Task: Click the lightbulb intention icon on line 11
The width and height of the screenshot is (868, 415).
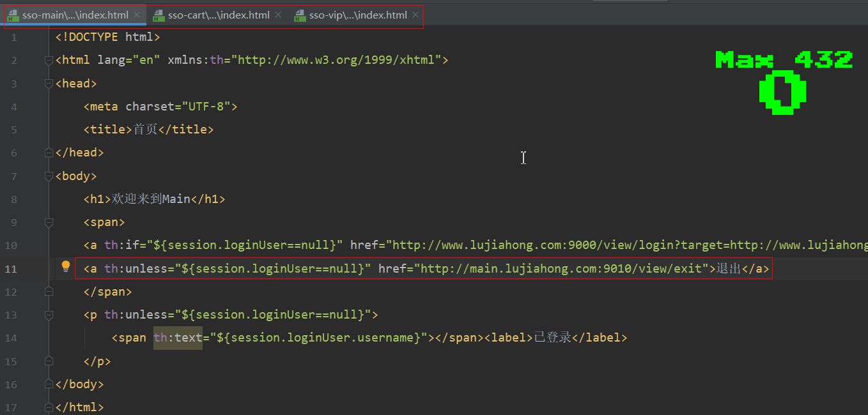Action: click(x=65, y=267)
